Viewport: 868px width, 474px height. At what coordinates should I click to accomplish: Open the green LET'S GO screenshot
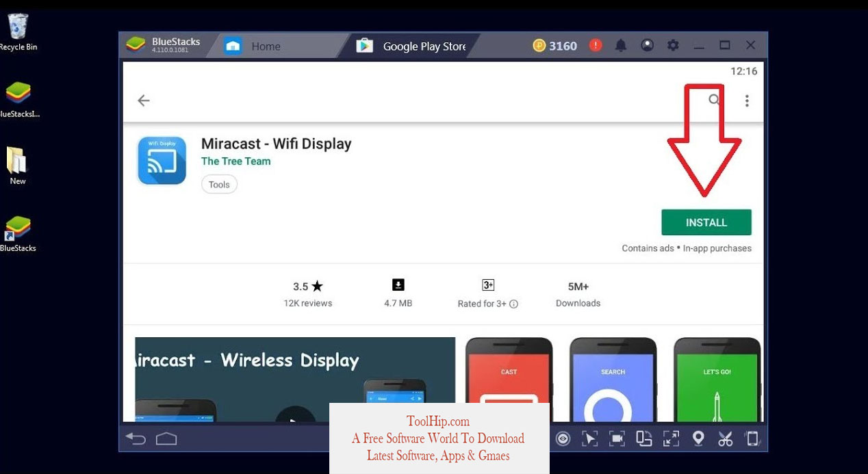[717, 380]
